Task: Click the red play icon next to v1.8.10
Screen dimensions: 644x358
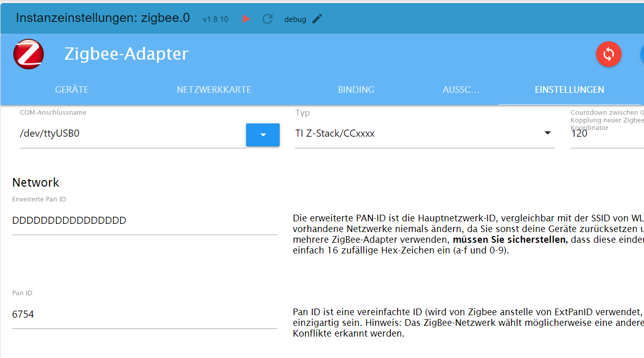Action: [x=247, y=19]
